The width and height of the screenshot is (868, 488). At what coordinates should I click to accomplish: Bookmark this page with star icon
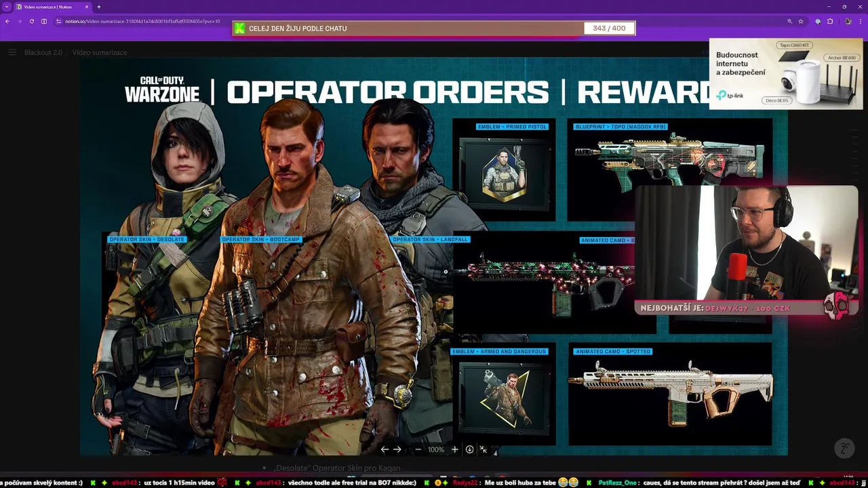tap(801, 21)
